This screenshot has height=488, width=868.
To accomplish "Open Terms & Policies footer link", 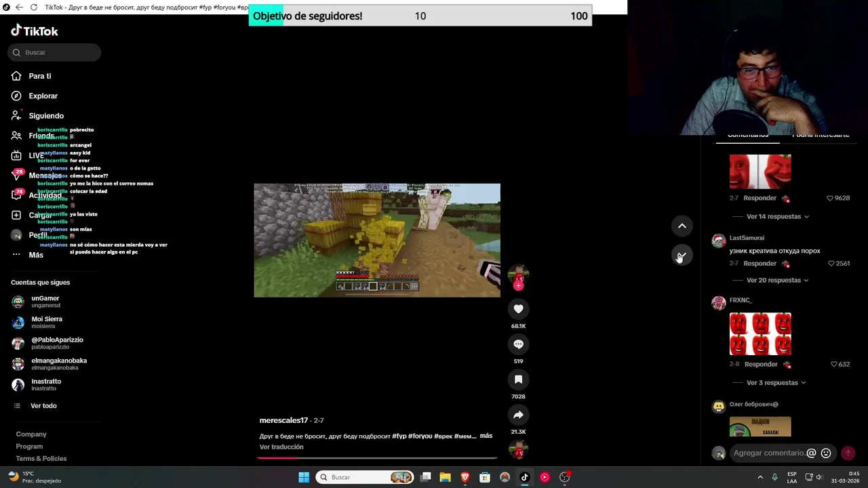I will point(41,459).
